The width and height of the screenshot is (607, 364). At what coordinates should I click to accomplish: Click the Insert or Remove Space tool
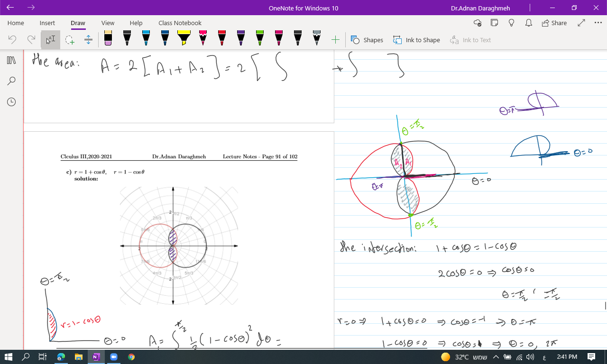[x=88, y=40]
